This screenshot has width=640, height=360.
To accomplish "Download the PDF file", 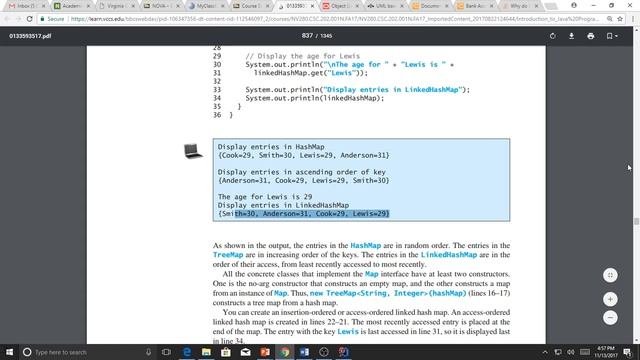I will 571,36.
